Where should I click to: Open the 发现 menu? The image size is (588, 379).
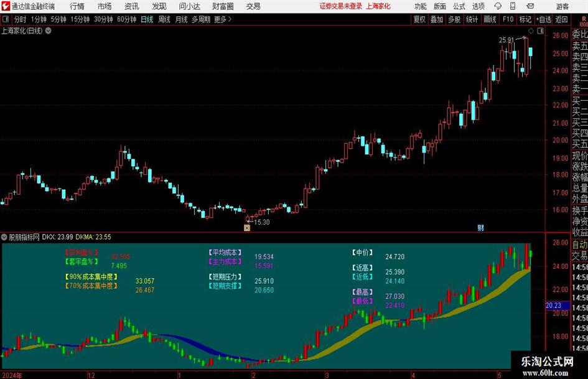click(x=159, y=6)
